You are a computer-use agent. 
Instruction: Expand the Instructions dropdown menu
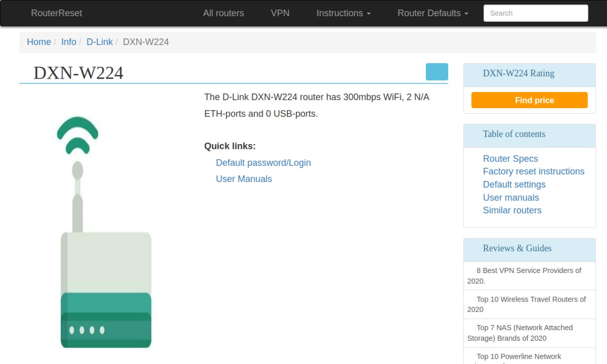coord(343,13)
